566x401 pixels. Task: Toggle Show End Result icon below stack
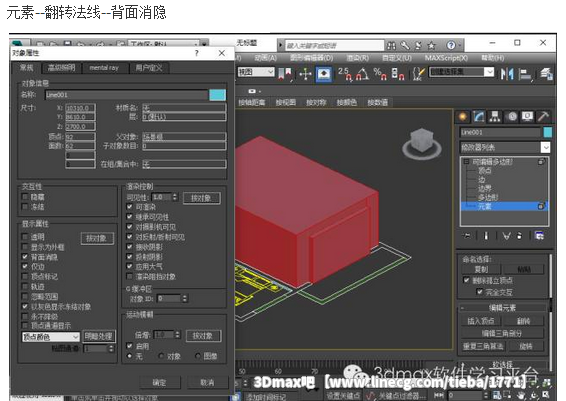click(x=486, y=236)
